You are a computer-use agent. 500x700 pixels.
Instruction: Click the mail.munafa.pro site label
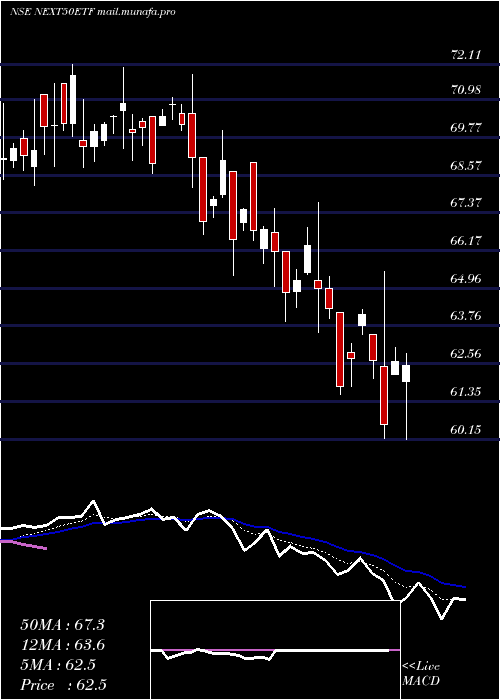(137, 12)
